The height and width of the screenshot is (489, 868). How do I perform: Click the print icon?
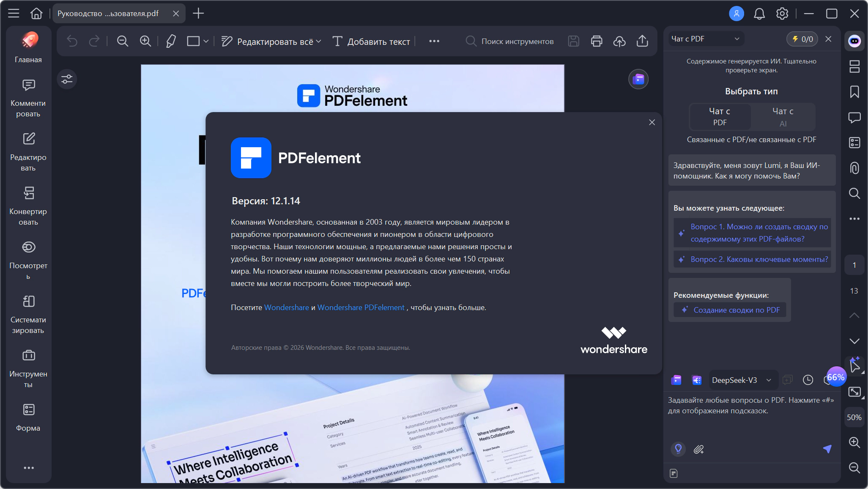[x=597, y=41]
